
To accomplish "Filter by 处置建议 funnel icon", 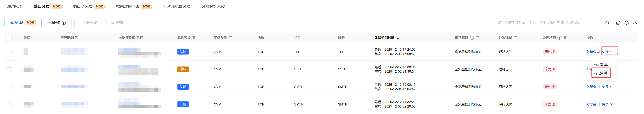I will [515, 38].
